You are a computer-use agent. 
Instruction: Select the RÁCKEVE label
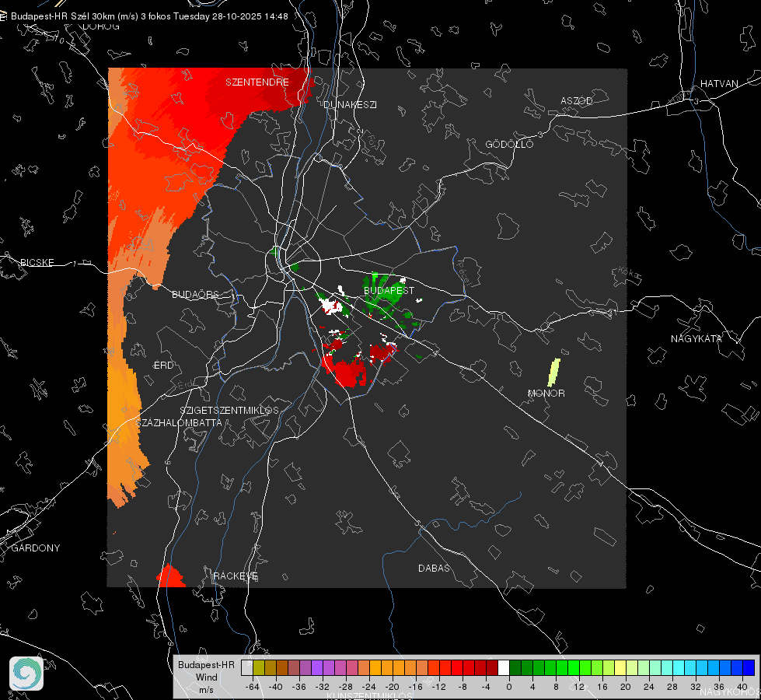pyautogui.click(x=236, y=576)
